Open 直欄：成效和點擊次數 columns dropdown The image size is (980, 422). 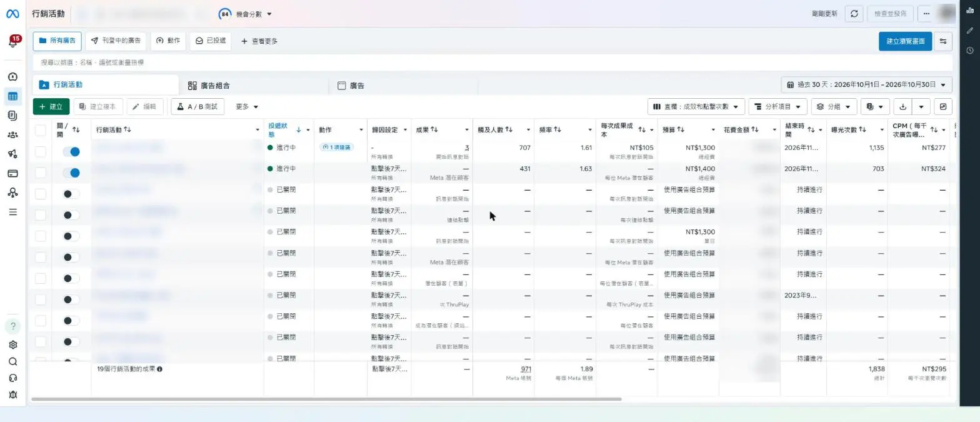(696, 107)
